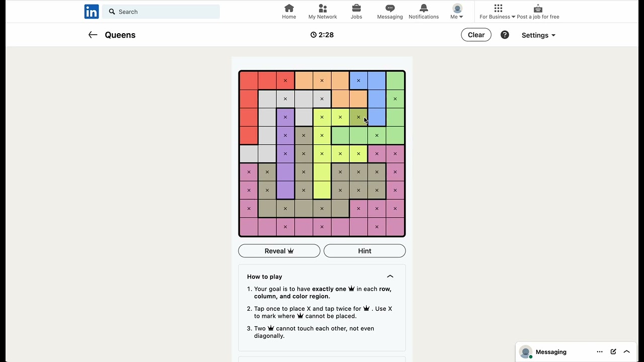
Task: Toggle the top-left red grid cell
Action: click(249, 80)
